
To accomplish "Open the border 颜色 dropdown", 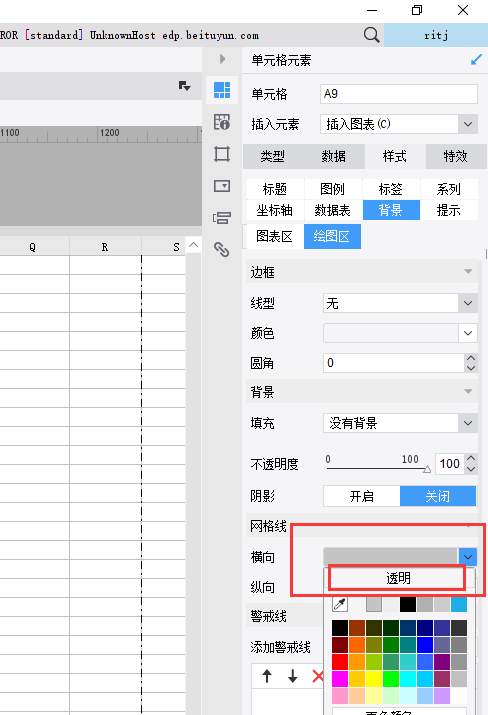I will pyautogui.click(x=467, y=333).
